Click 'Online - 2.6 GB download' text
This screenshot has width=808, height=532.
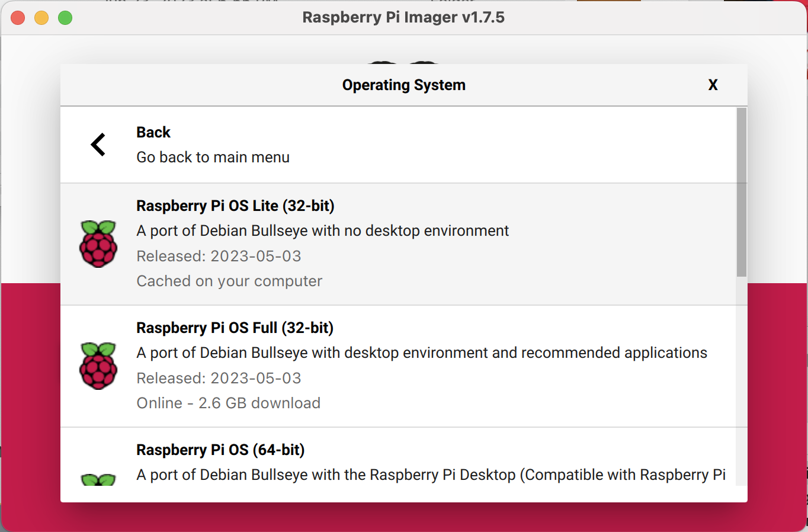pos(229,403)
